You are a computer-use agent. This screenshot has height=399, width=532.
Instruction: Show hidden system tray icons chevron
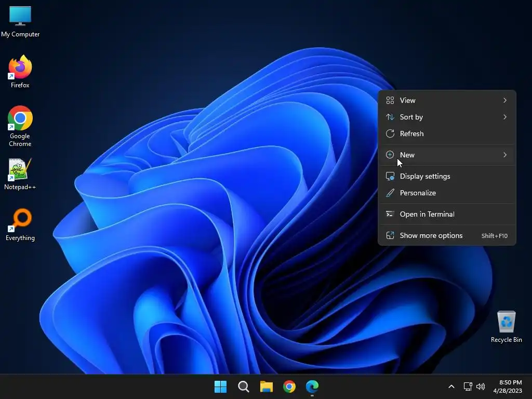[x=451, y=387]
